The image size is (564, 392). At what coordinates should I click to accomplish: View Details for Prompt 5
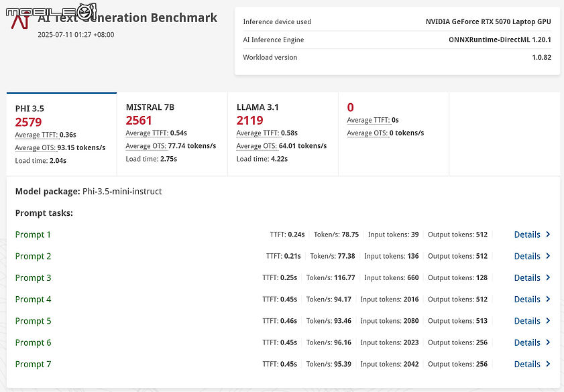pyautogui.click(x=532, y=321)
